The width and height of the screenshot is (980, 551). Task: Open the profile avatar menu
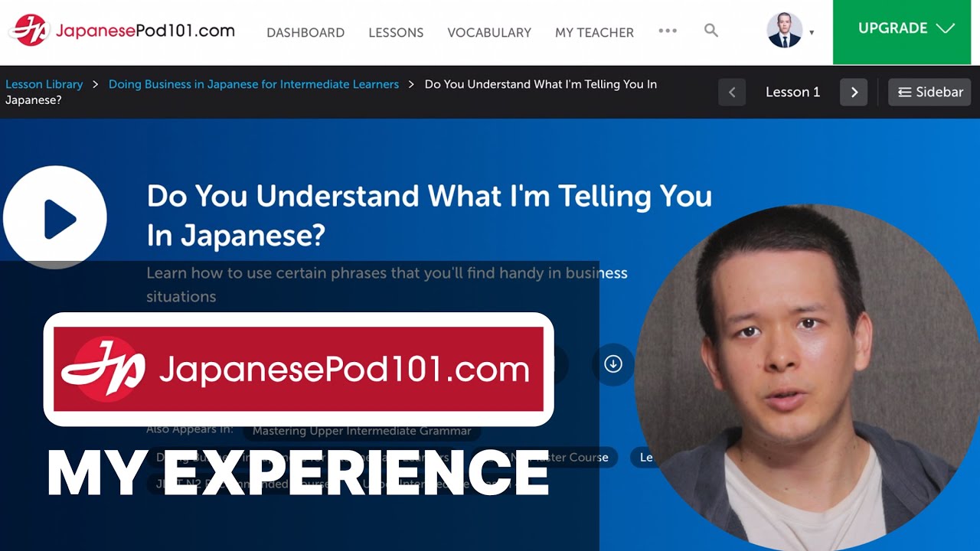(x=785, y=31)
